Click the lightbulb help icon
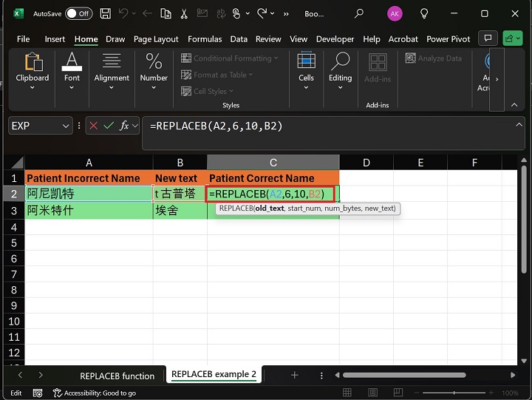The width and height of the screenshot is (532, 400). click(x=424, y=13)
